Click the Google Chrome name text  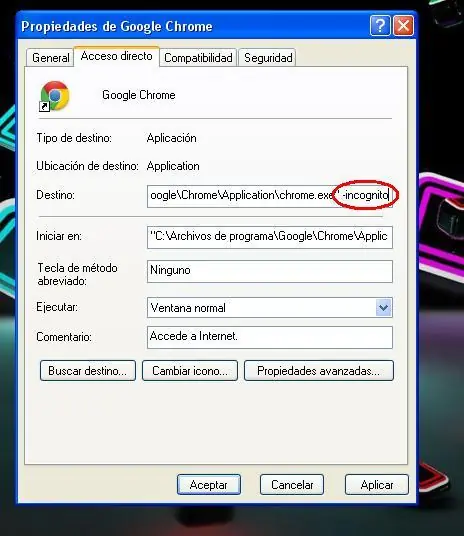(139, 95)
